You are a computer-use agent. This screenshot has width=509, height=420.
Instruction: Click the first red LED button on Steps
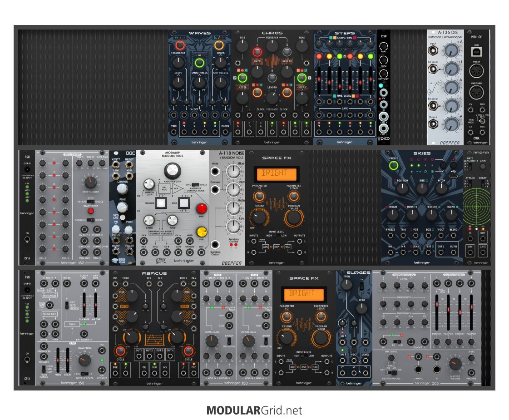[x=319, y=56]
